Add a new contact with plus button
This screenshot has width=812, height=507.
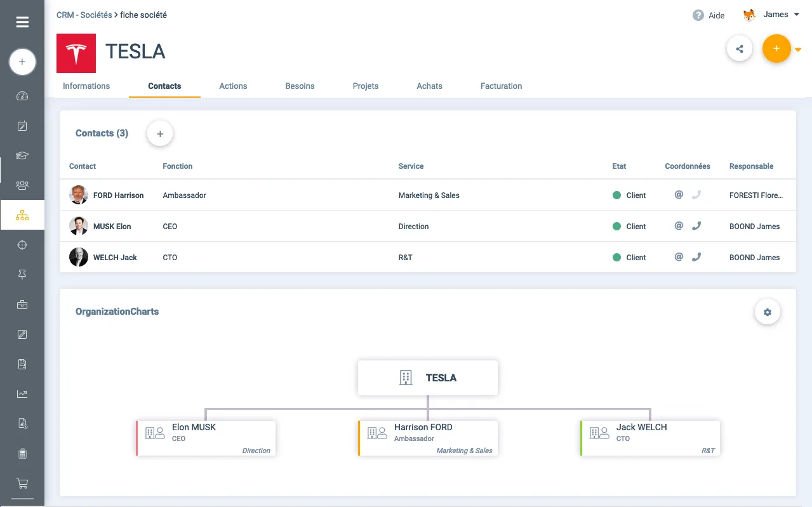(x=160, y=134)
